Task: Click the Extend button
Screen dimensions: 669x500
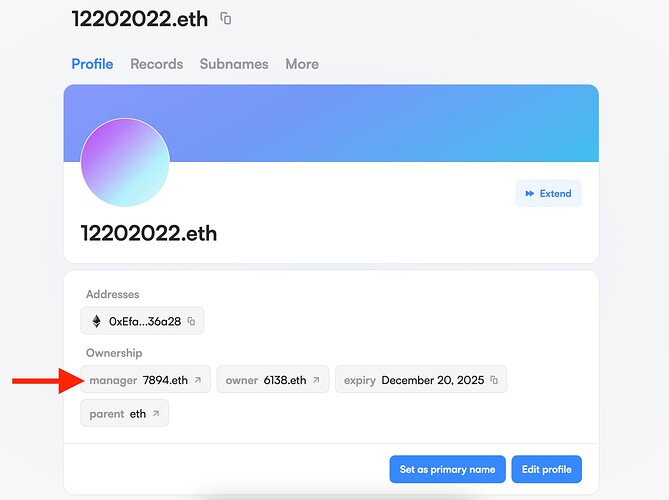Action: click(x=548, y=193)
